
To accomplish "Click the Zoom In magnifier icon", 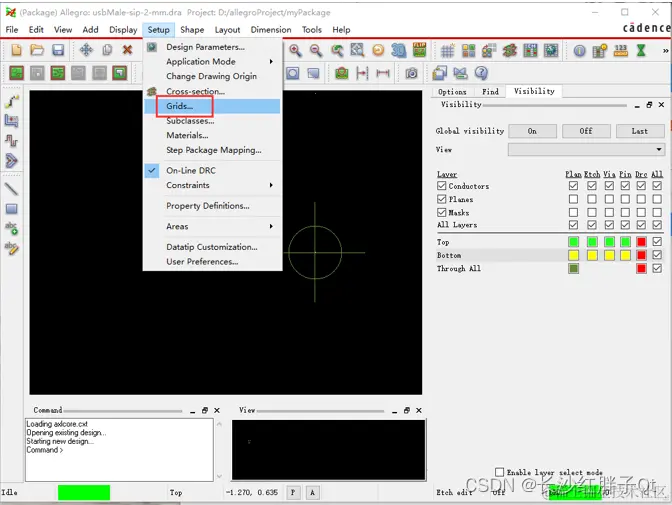I will pos(295,51).
